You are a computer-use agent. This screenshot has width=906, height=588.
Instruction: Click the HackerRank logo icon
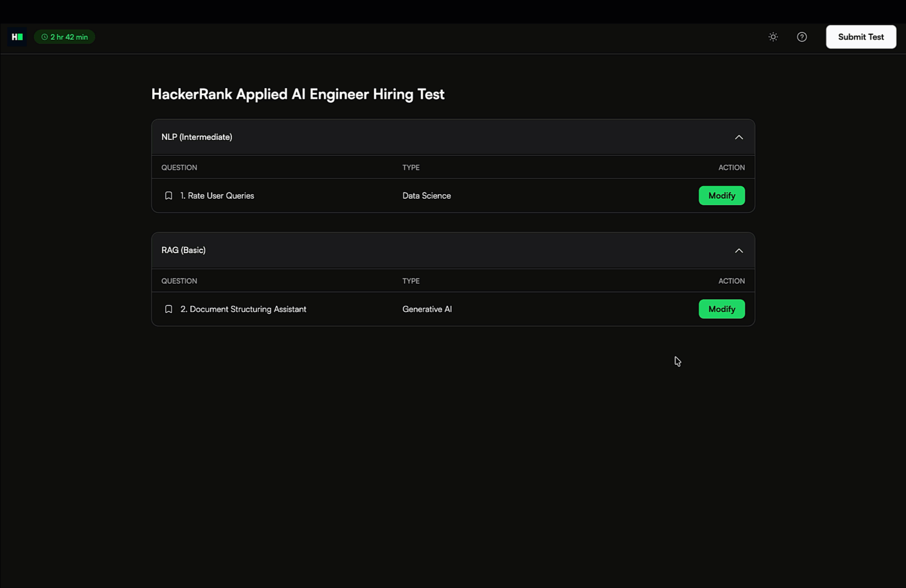[x=17, y=36]
